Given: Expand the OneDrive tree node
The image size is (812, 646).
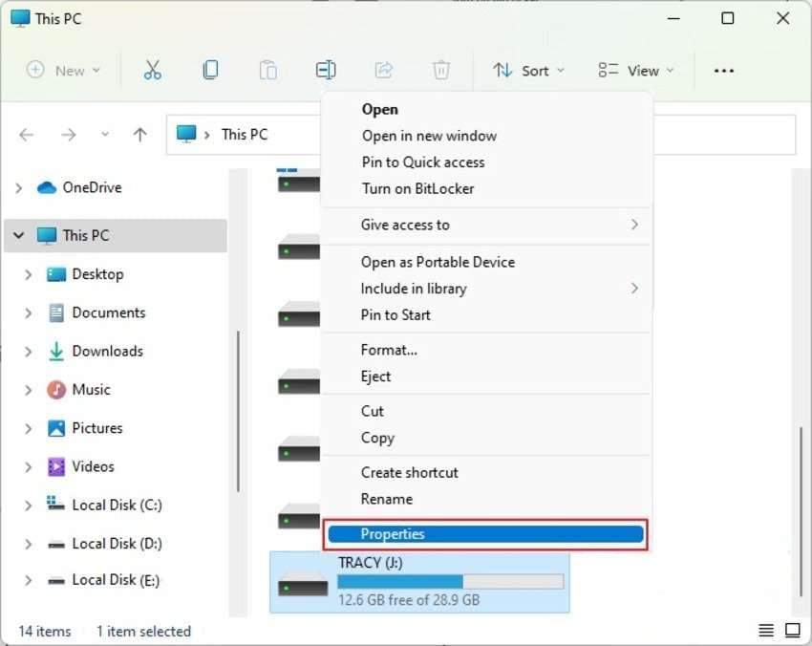Looking at the screenshot, I should [x=19, y=188].
